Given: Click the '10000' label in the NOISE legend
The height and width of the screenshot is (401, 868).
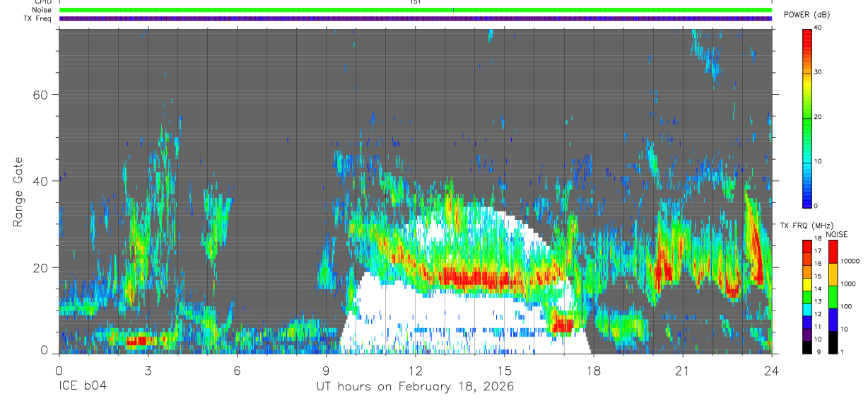Looking at the screenshot, I should [850, 262].
